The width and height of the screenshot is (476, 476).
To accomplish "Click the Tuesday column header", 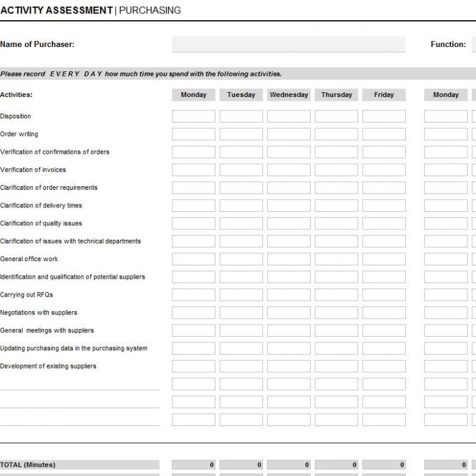I will 241,95.
